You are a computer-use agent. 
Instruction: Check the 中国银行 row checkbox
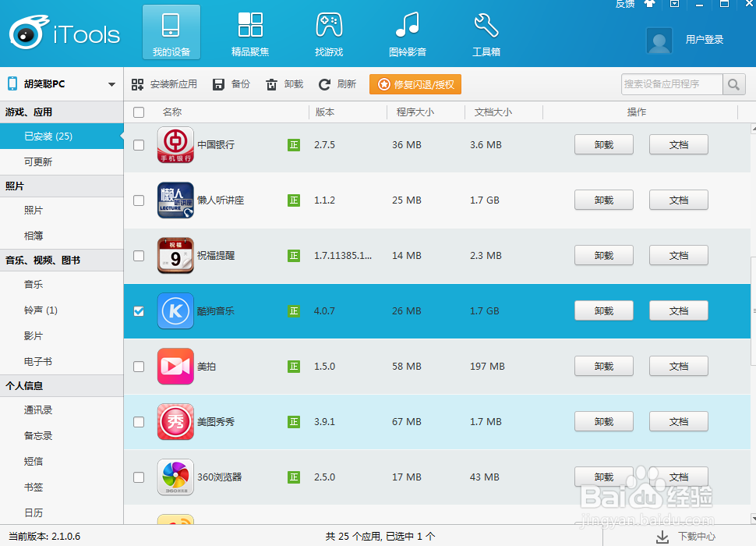[139, 145]
